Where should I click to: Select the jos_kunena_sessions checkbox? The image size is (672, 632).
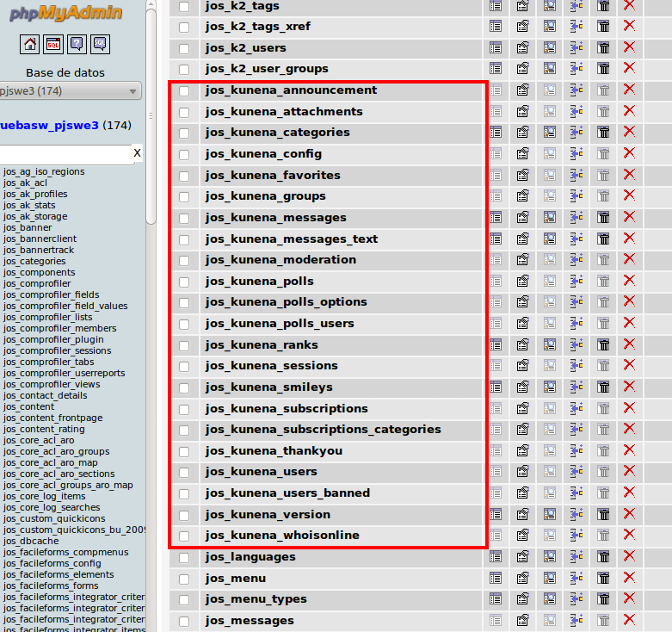[184, 367]
